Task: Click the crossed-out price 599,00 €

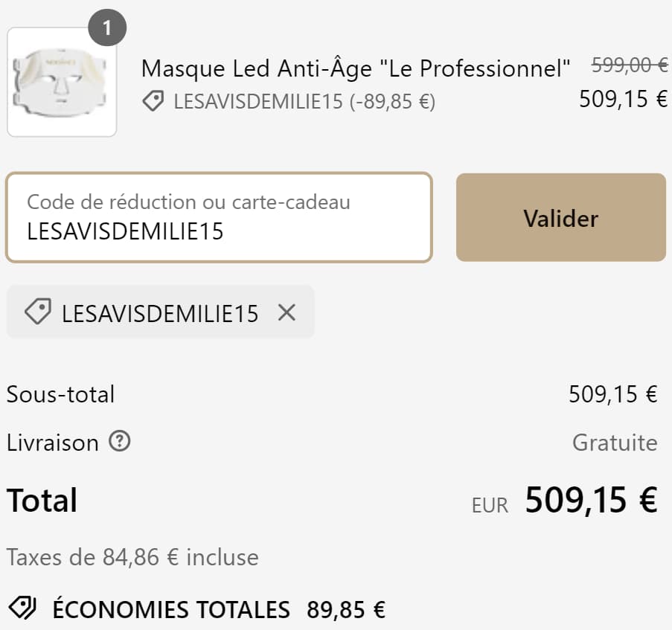Action: tap(629, 66)
